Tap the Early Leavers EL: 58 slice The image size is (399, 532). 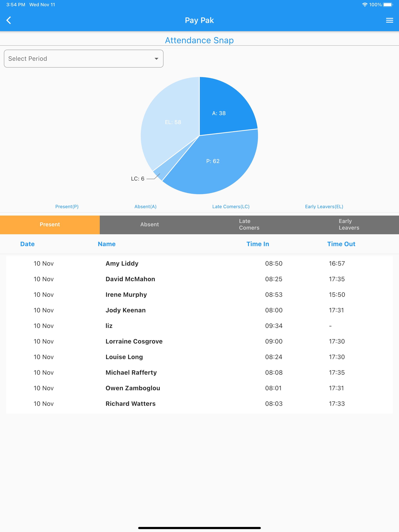(173, 122)
